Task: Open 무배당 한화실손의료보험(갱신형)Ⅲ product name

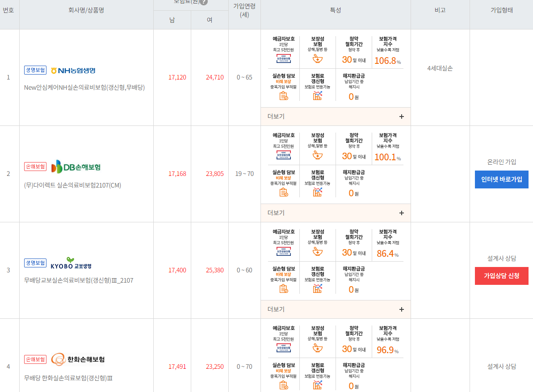Action: [68, 378]
